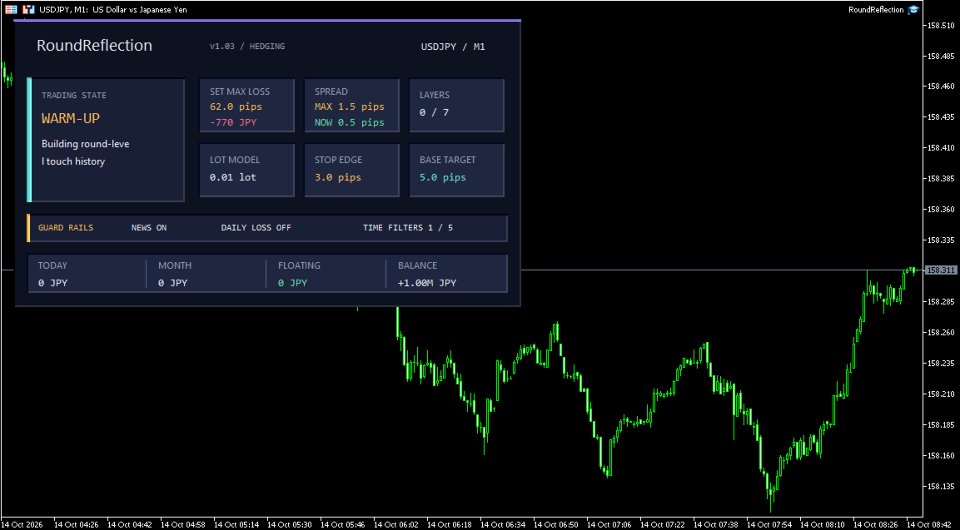
Task: Click the TODAY profit label
Action: [53, 266]
